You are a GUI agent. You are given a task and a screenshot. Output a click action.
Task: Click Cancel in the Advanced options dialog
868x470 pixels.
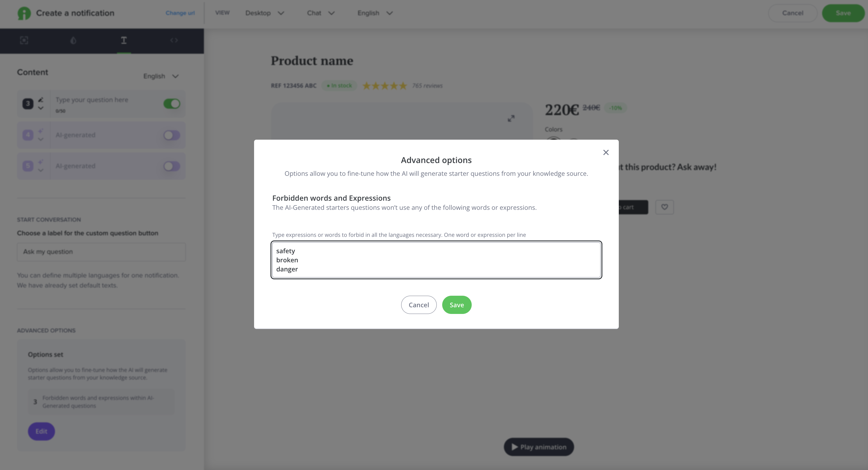tap(418, 305)
